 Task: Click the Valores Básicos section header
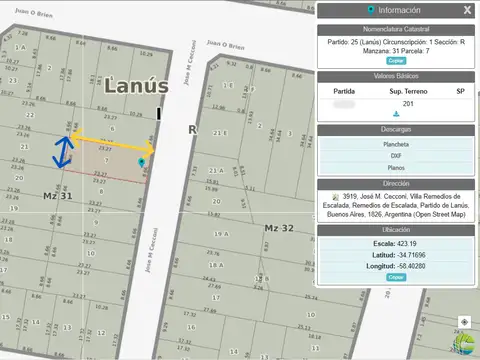(396, 76)
